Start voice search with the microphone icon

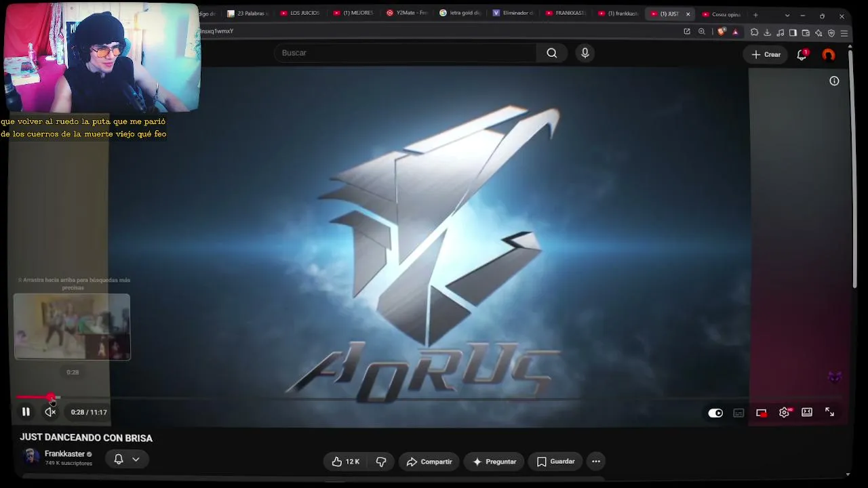click(585, 53)
